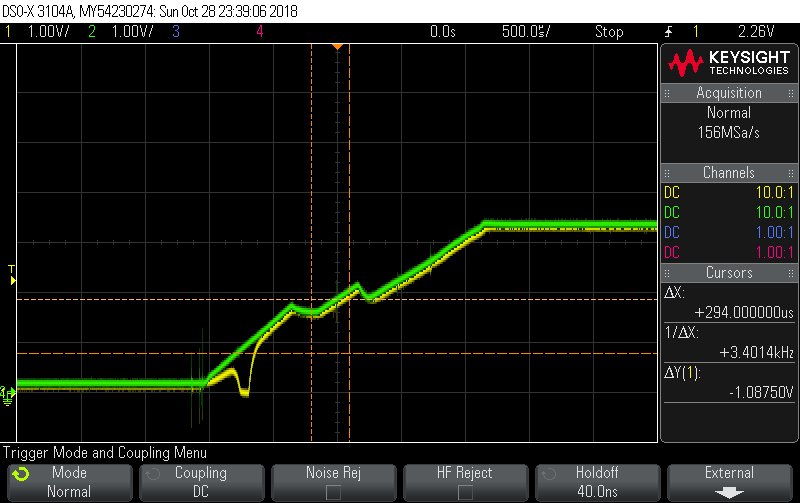800x503 pixels.
Task: Click the 1/ΔX +3.4014kHz value
Action: [x=756, y=353]
